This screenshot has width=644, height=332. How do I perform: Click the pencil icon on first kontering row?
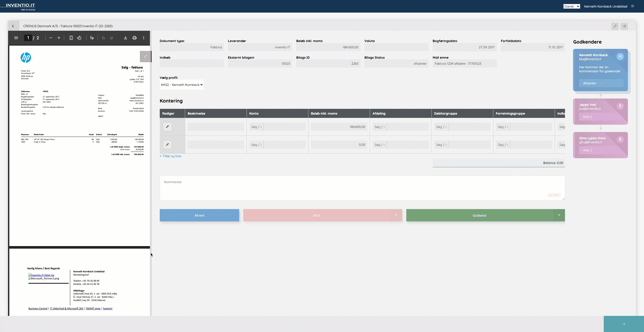[x=167, y=127]
